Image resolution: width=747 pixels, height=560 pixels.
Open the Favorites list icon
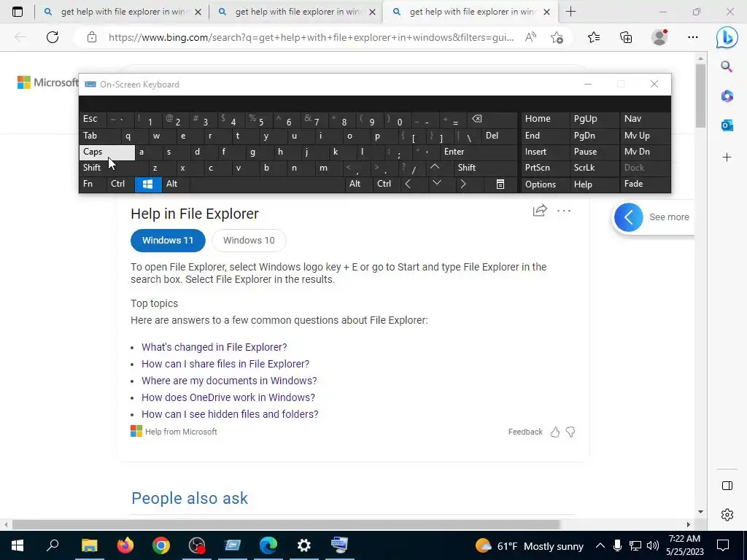pyautogui.click(x=594, y=37)
